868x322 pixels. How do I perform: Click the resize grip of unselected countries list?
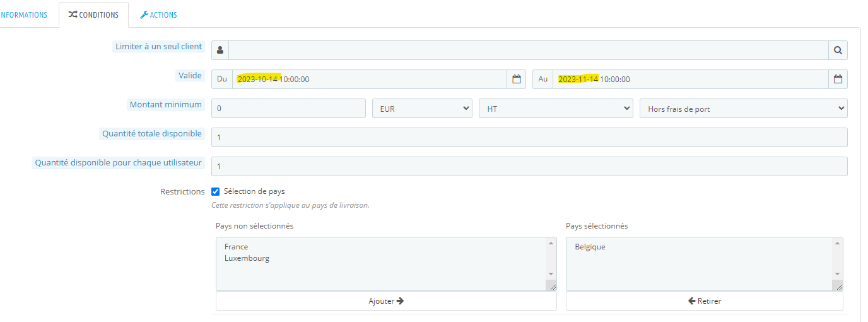tap(551, 286)
